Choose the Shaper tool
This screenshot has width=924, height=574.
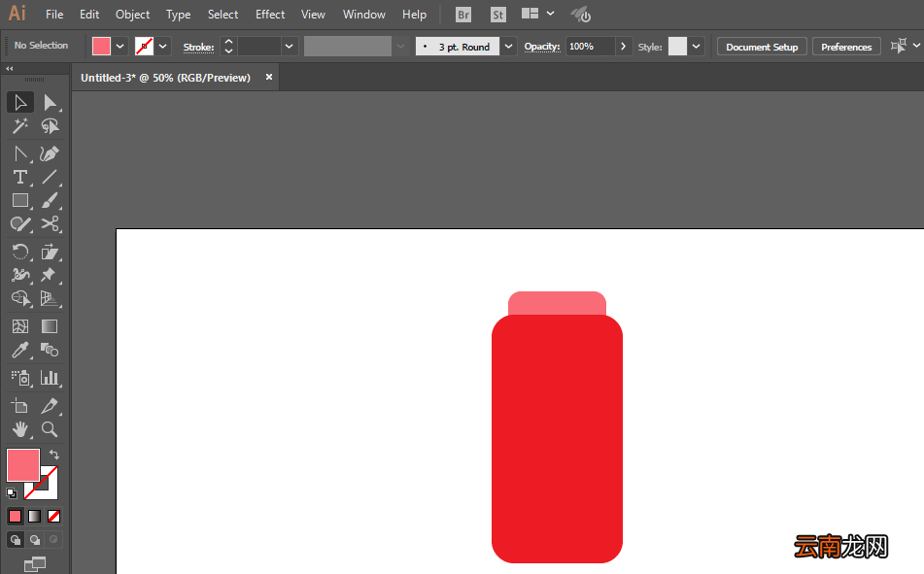(x=20, y=224)
